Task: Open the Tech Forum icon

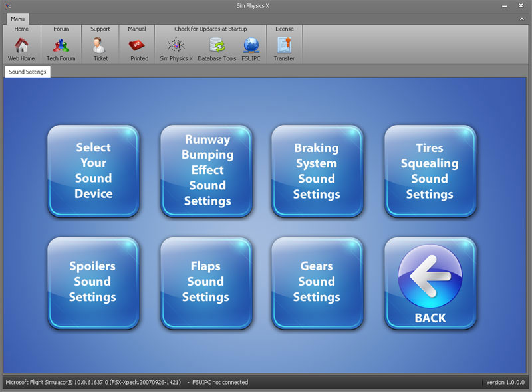Action: tap(61, 45)
